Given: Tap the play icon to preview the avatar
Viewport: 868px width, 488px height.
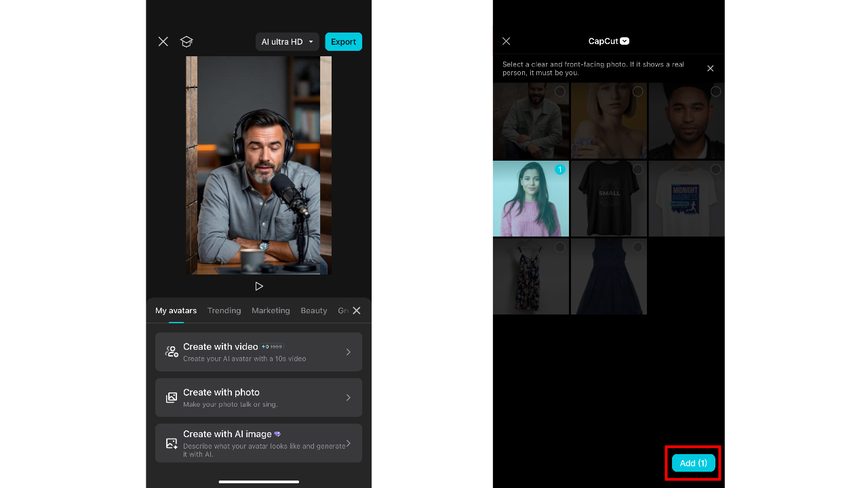Looking at the screenshot, I should [x=259, y=286].
